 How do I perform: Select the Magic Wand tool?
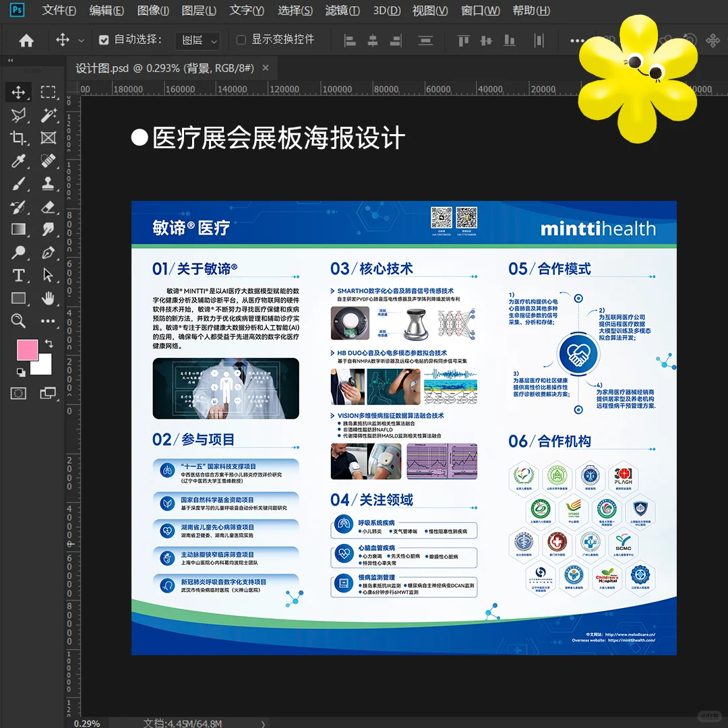[48, 115]
